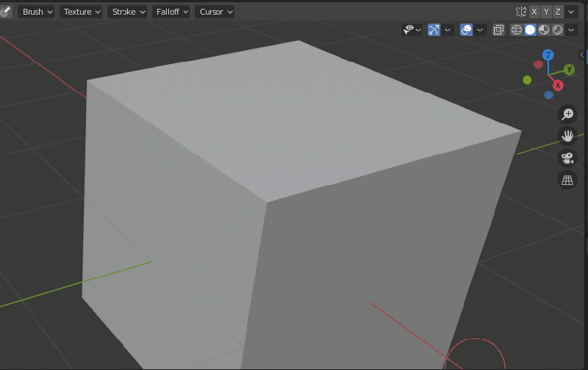
Task: Open the Cursor settings dropdown
Action: tap(215, 12)
